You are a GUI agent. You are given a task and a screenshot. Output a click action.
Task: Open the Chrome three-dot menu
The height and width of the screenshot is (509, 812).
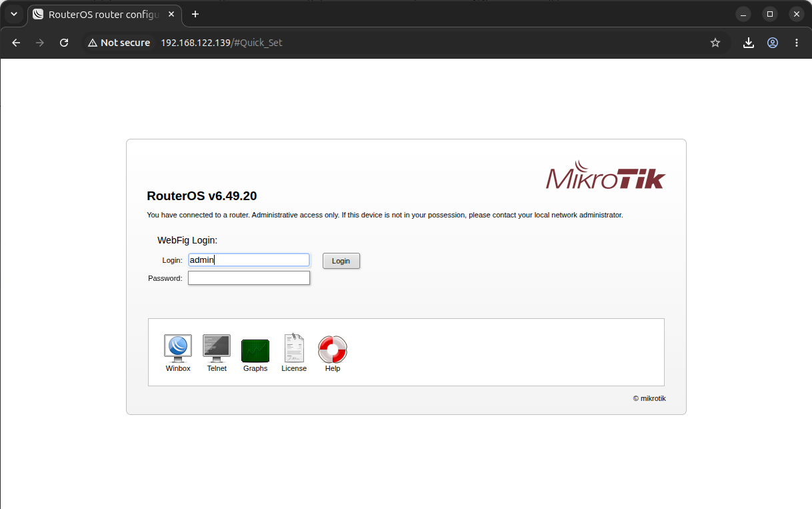(x=797, y=43)
